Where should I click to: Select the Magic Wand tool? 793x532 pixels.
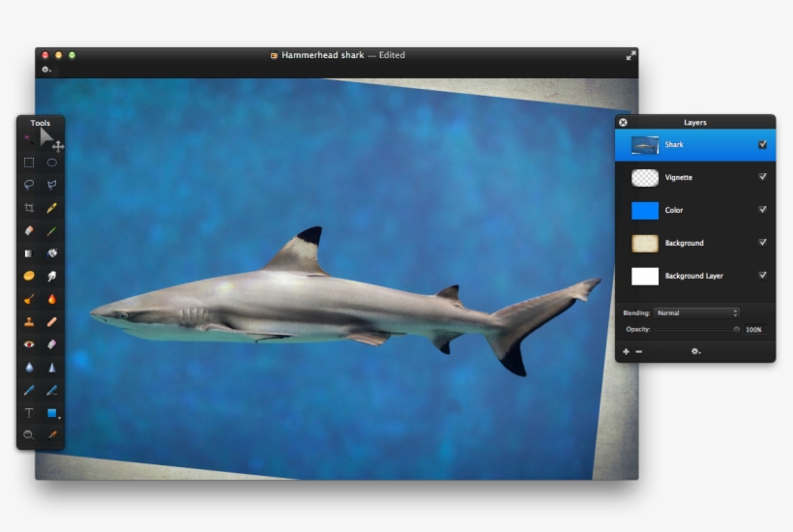tap(28, 139)
